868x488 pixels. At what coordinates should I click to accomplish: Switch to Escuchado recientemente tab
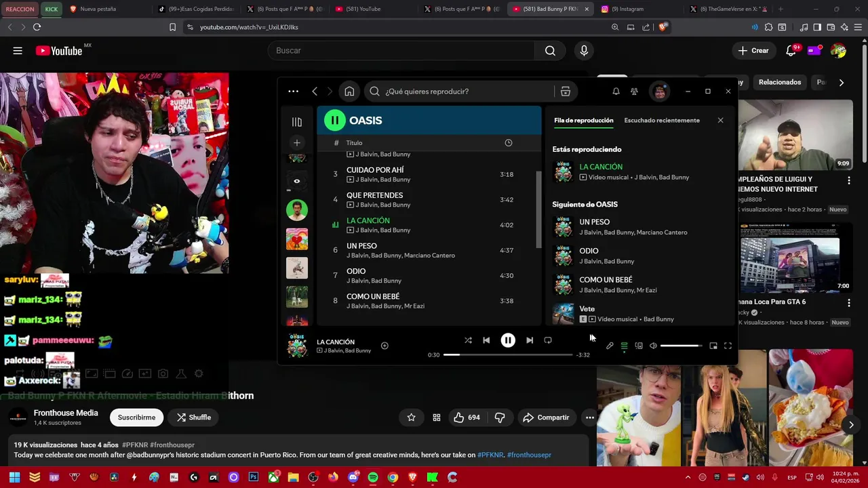tap(662, 120)
